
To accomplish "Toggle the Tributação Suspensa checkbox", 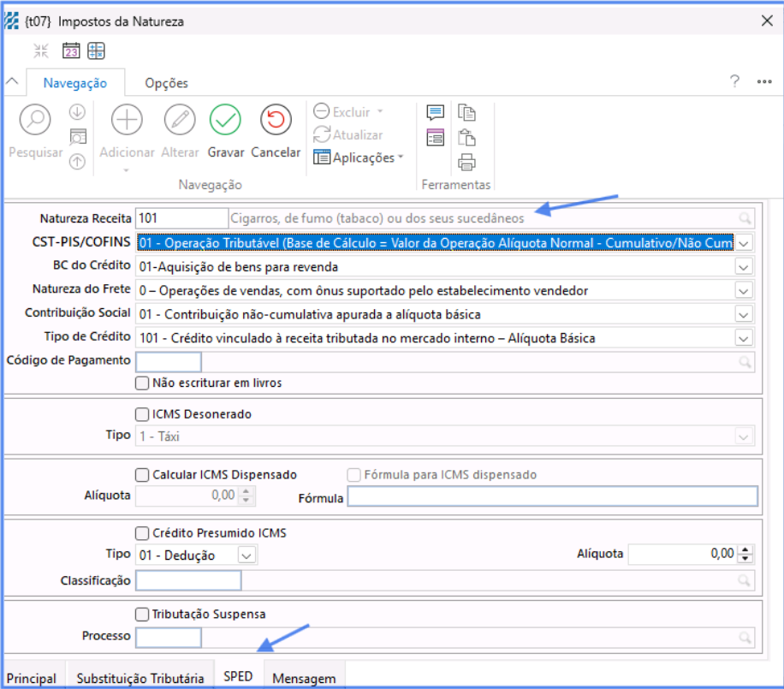I will point(142,614).
